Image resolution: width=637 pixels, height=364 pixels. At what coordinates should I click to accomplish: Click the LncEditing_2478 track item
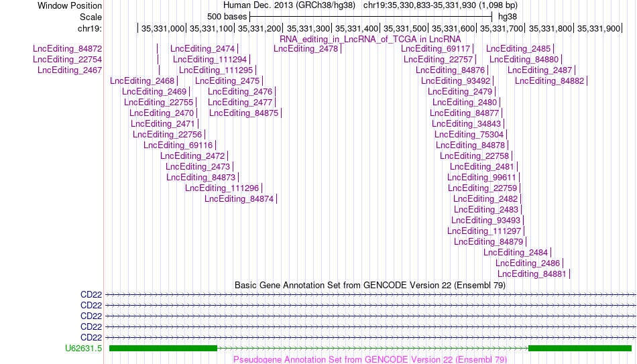click(306, 49)
